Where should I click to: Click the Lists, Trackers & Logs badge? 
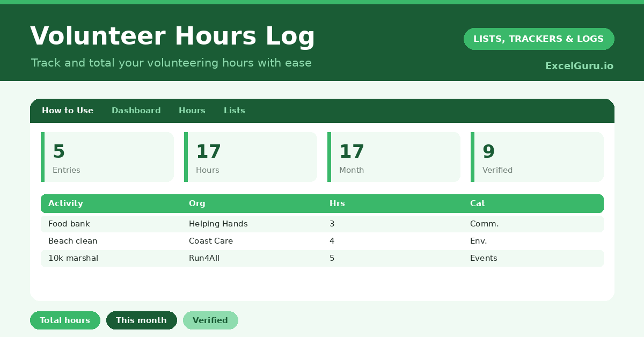pos(539,39)
